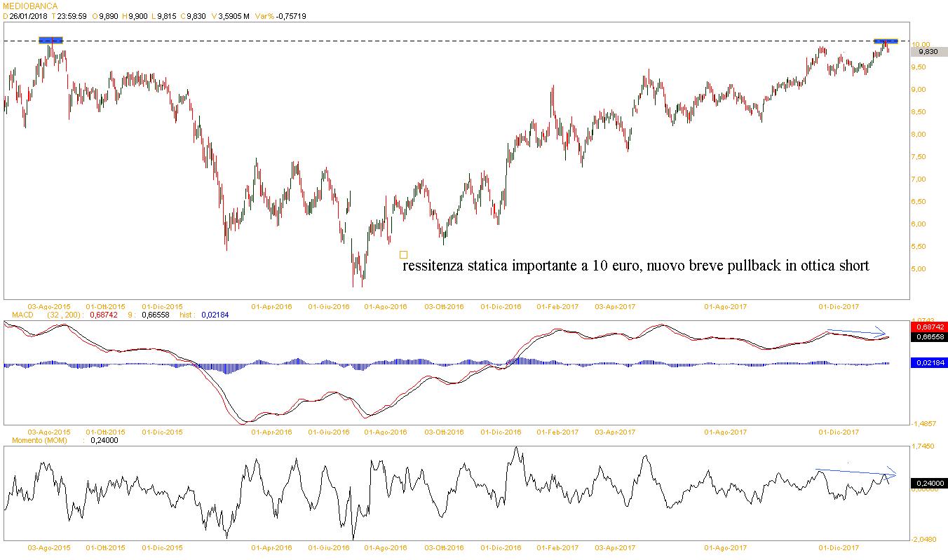948x560 pixels.
Task: Click the -2,0480 Momento axis minimum label
Action: click(922, 539)
